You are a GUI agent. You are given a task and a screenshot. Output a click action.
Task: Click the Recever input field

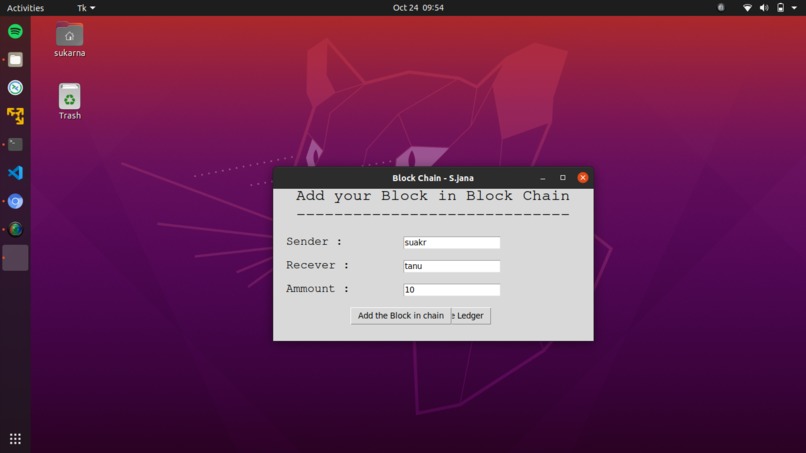(451, 266)
